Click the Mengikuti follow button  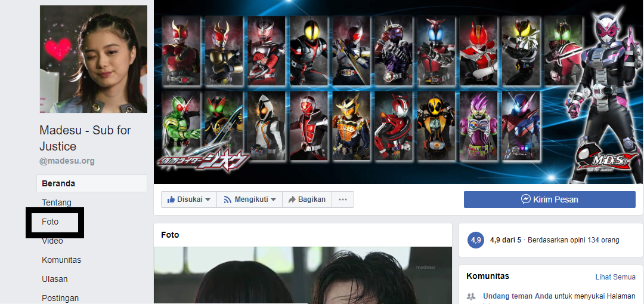[250, 199]
